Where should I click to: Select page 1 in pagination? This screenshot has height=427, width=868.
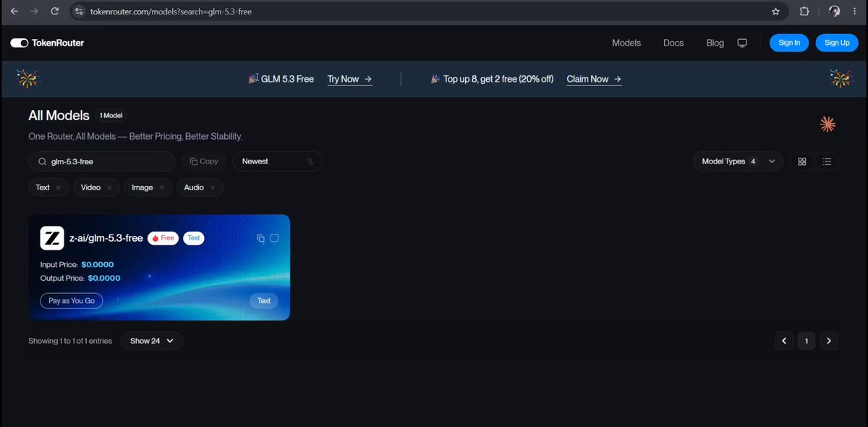(807, 341)
